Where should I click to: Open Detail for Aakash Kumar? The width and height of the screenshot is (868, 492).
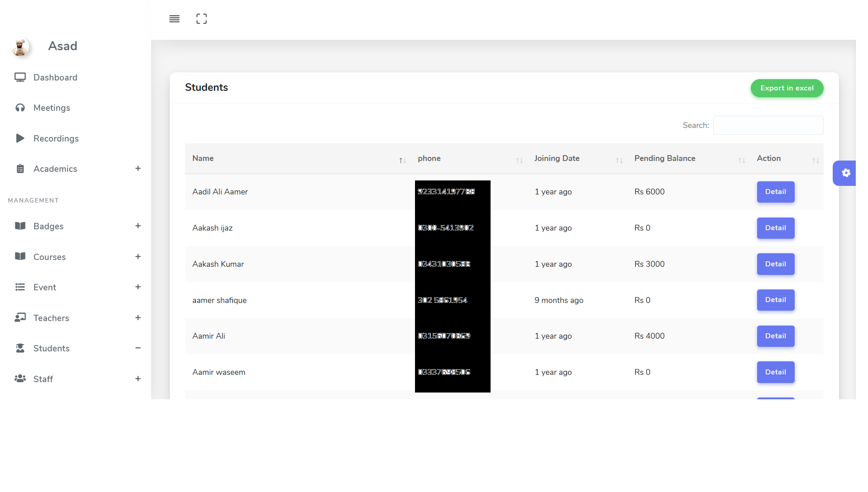775,264
